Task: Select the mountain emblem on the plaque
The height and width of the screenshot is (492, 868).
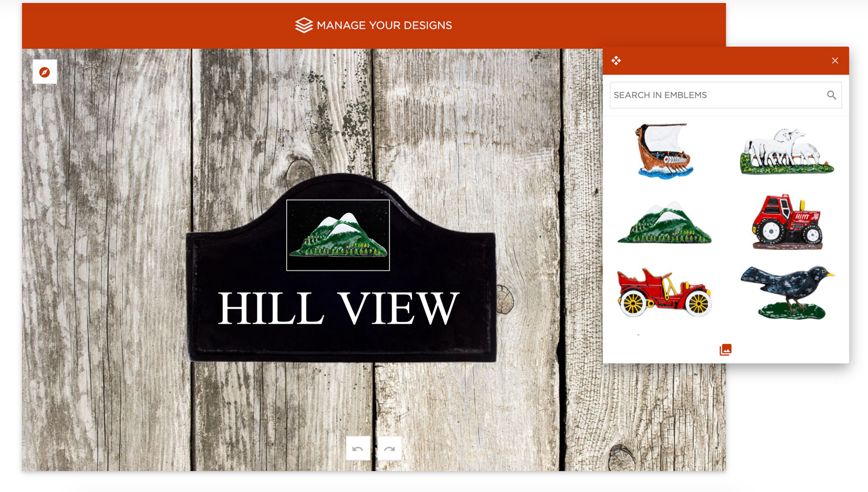Action: [338, 235]
